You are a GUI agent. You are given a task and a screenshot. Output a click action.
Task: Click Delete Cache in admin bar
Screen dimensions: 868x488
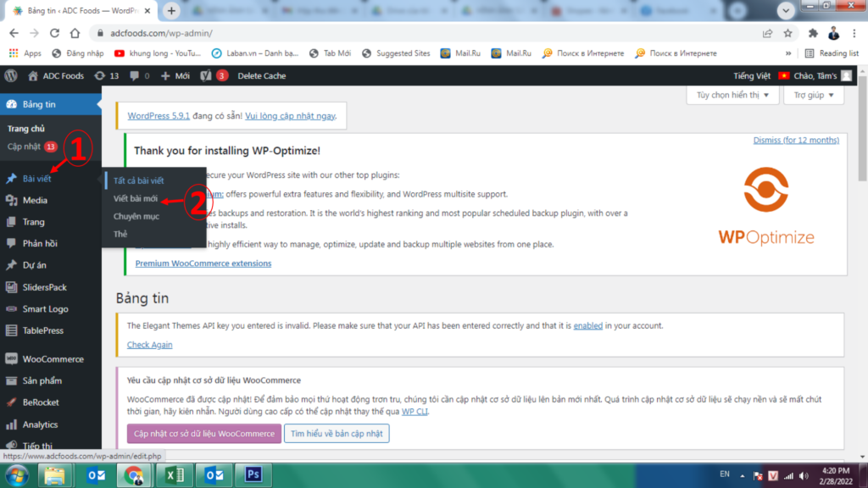(x=261, y=75)
